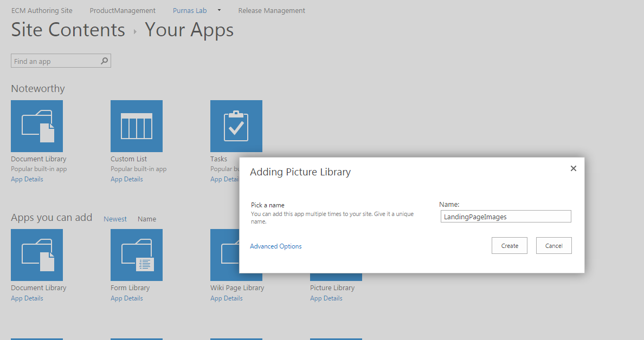This screenshot has height=340, width=644.
Task: Go to ECM Authoring Site navigation link
Action: click(x=42, y=10)
